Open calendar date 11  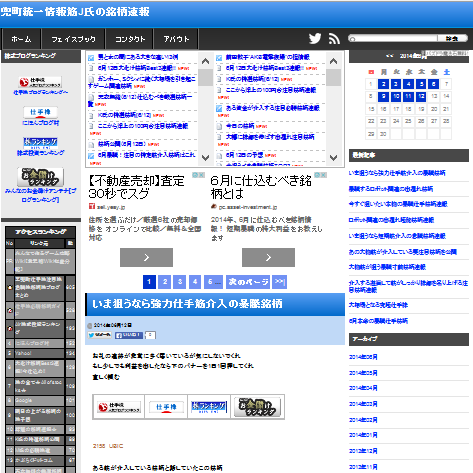click(x=408, y=97)
